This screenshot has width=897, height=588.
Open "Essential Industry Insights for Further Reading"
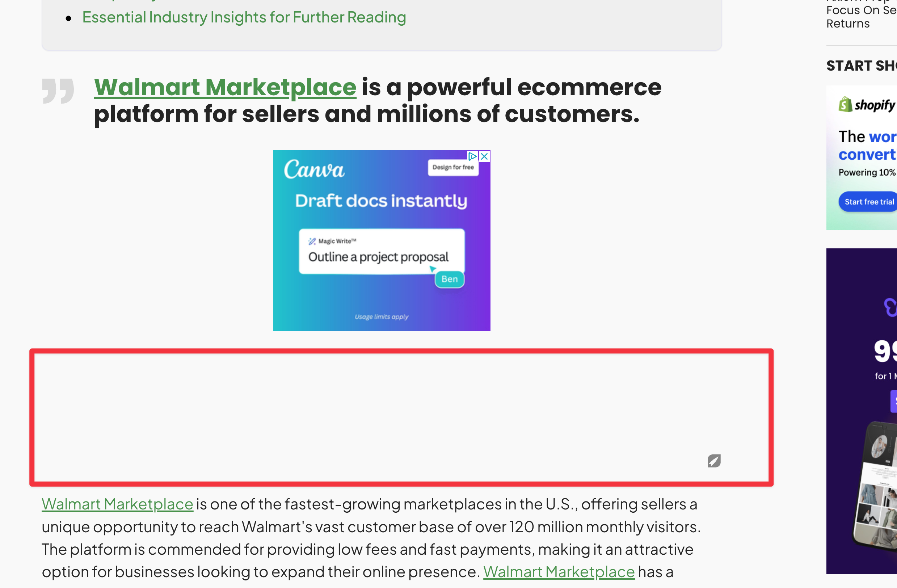pos(244,17)
